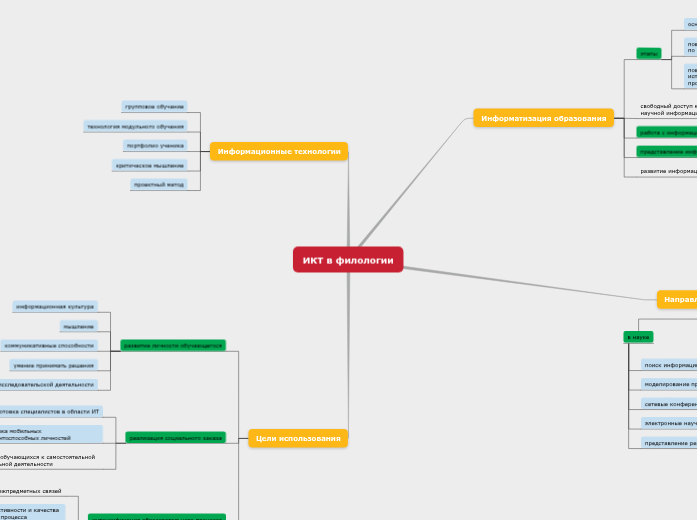Click the 'групповое обучение' leaf node
This screenshot has width=697, height=520.
coord(155,106)
